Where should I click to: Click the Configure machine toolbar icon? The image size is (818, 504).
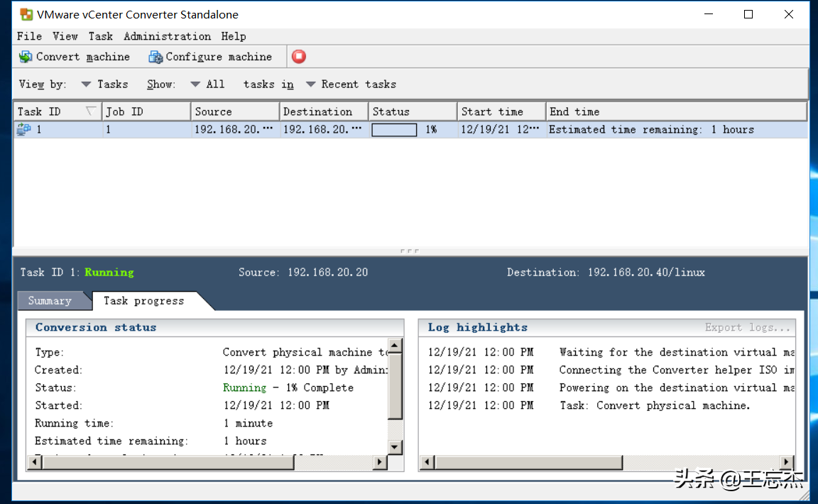tap(156, 56)
